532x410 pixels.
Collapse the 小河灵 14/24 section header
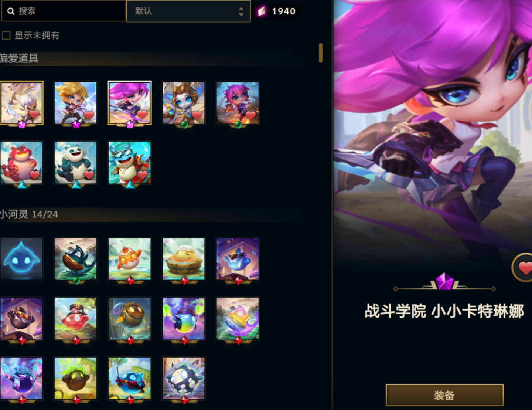(x=29, y=214)
